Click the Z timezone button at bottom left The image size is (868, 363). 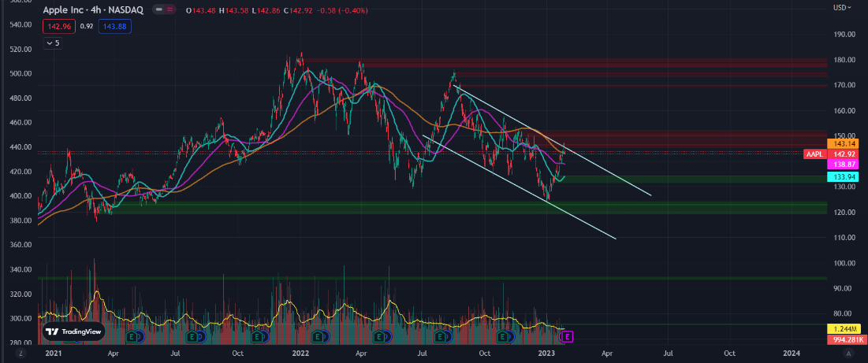20,353
